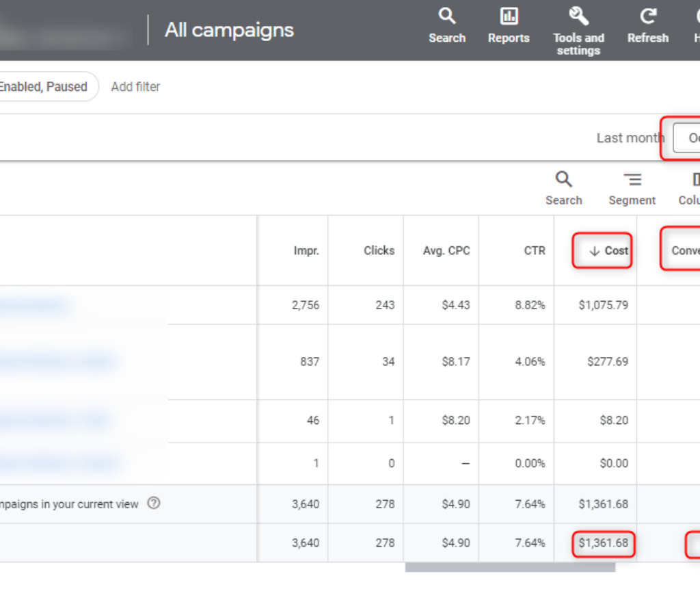Select Add filter
700x615 pixels.
[135, 87]
